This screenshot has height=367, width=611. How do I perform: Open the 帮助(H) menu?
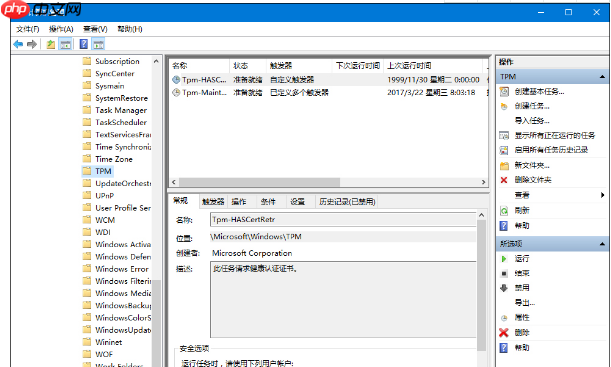(x=130, y=29)
